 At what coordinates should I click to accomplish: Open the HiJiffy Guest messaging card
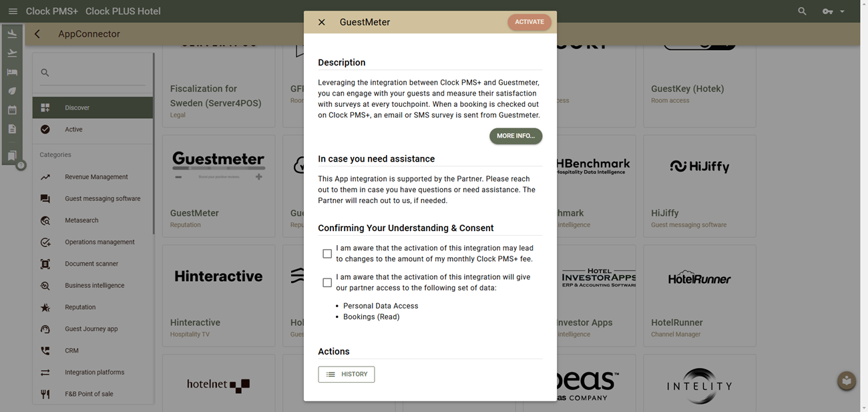tap(700, 186)
